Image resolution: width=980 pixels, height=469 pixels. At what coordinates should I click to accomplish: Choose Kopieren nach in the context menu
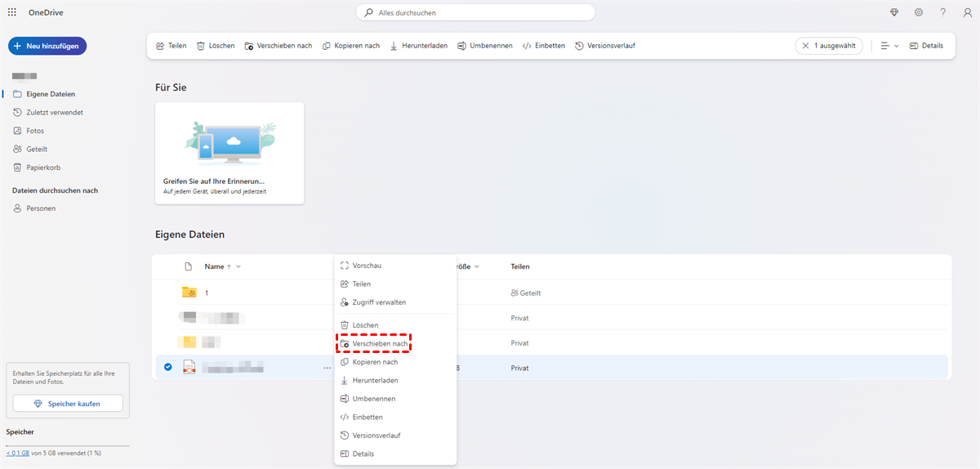395,362
